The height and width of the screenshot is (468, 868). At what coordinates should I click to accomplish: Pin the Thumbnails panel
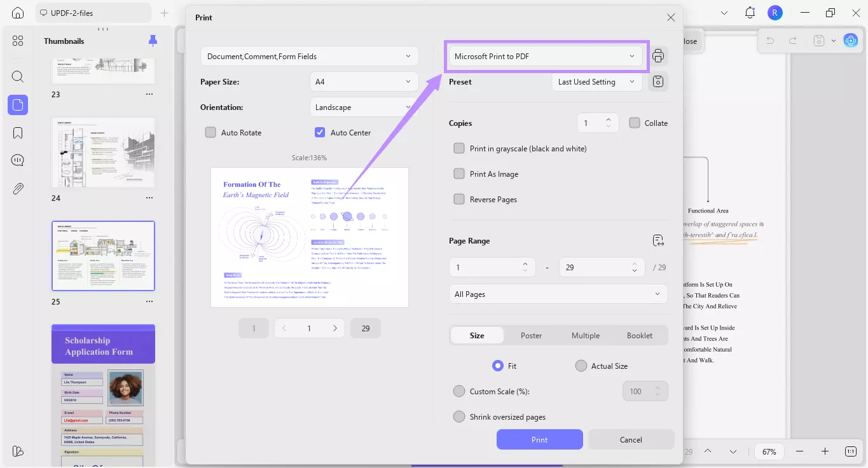(x=153, y=41)
